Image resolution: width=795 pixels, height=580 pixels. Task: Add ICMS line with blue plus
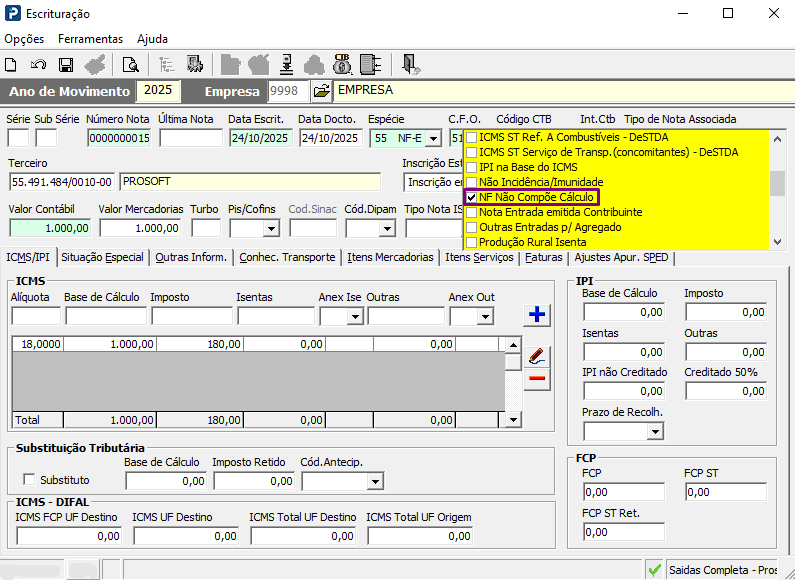537,315
